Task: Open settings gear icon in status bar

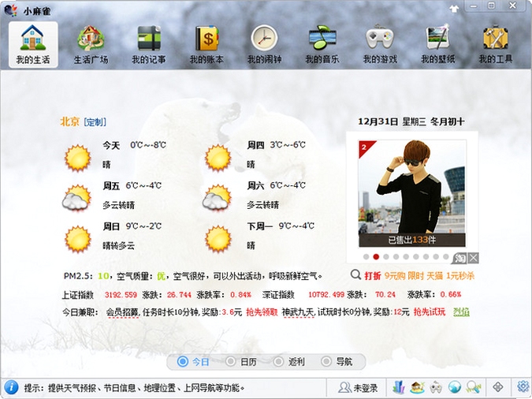Action: (x=523, y=386)
